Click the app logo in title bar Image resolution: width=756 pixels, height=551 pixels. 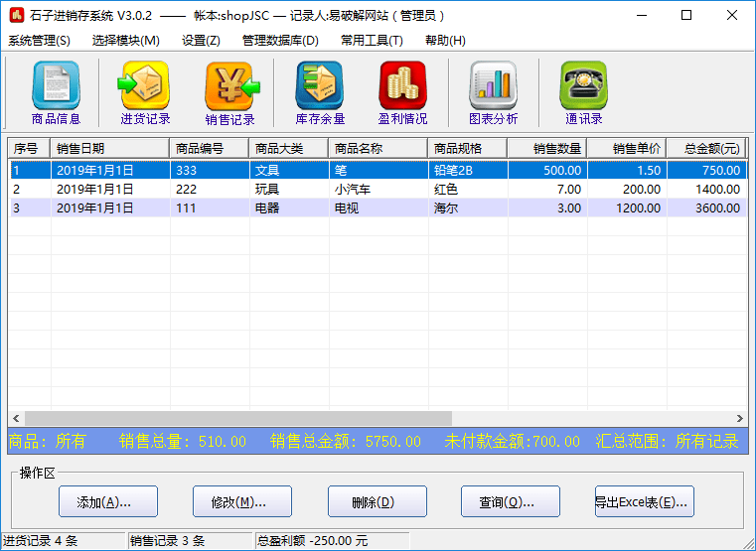pos(15,16)
